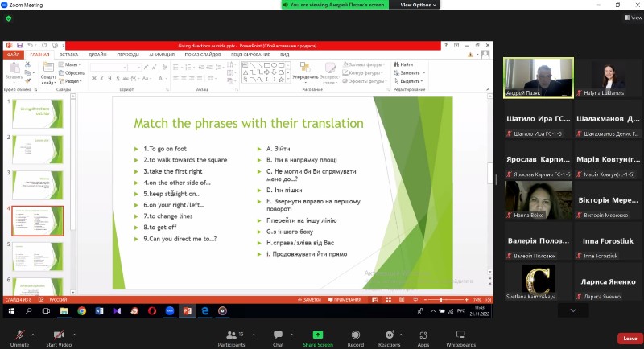The image size is (644, 349).
Task: Click Эффекты фигуры shape effects
Action: point(365,81)
